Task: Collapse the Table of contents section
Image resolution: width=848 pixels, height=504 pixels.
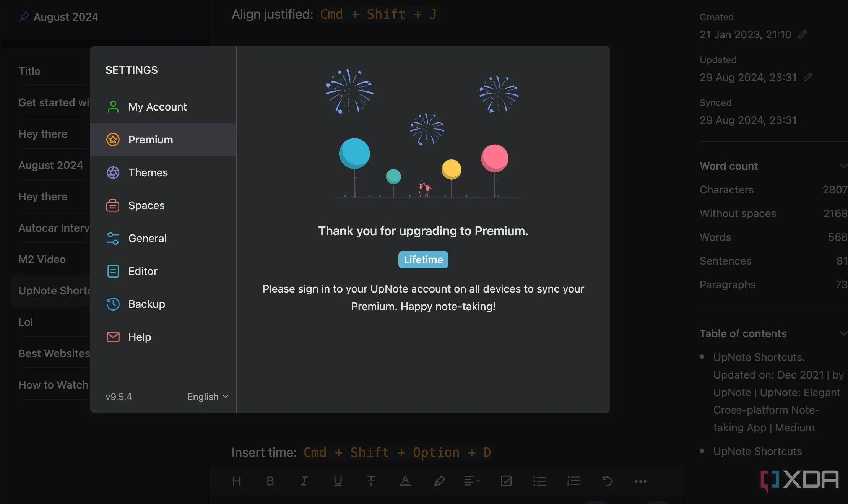Action: (843, 333)
